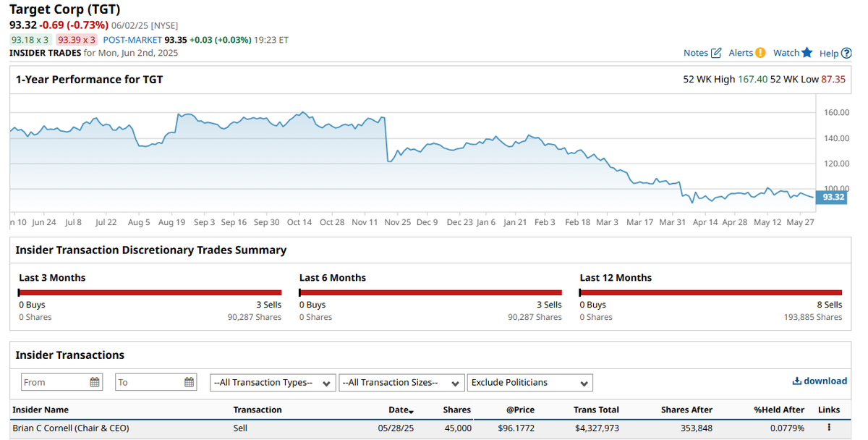Click the 0.0779% held after cell
The image size is (868, 440).
pyautogui.click(x=786, y=428)
